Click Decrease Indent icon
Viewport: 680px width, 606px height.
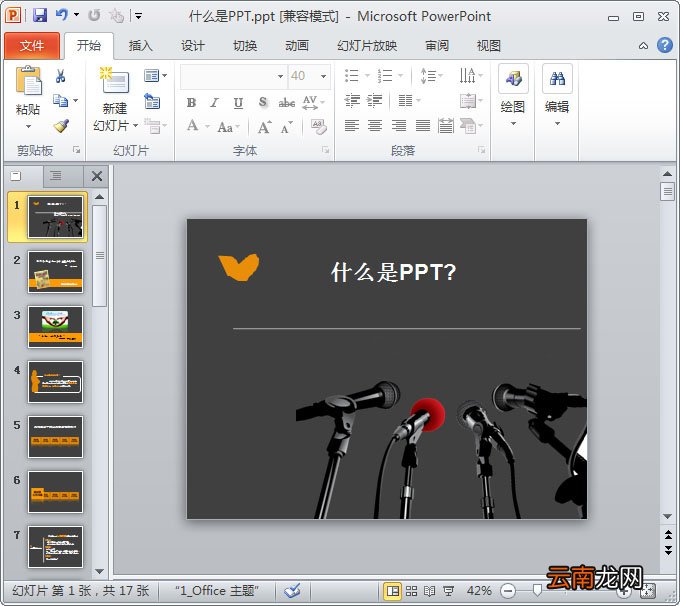[352, 101]
